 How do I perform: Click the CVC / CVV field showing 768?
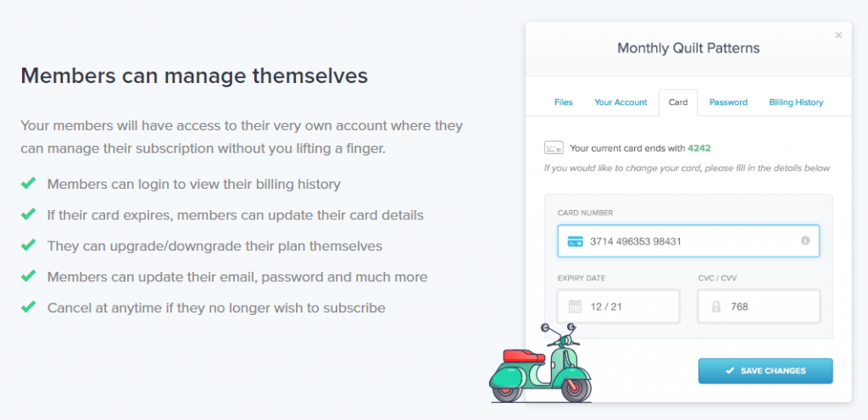point(759,307)
